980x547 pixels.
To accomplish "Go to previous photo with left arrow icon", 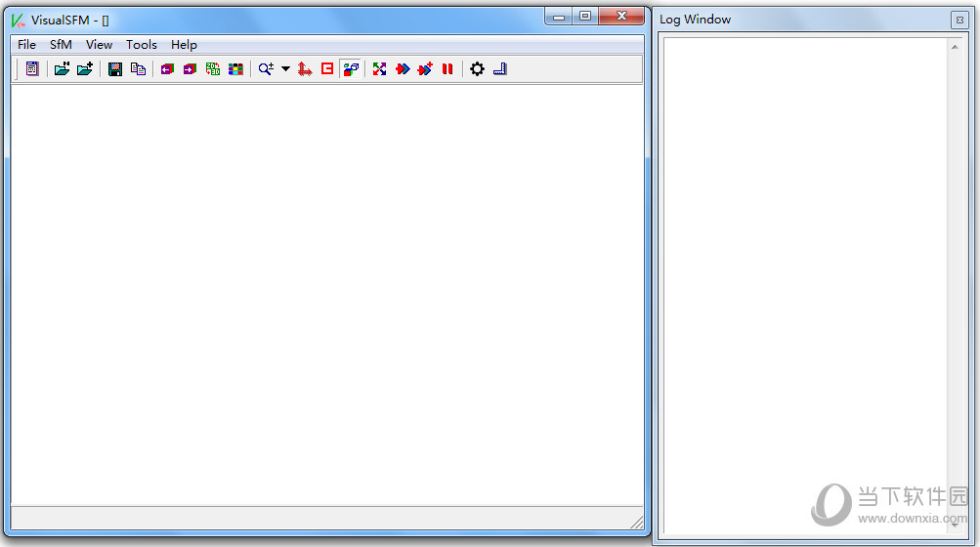I will pos(167,68).
